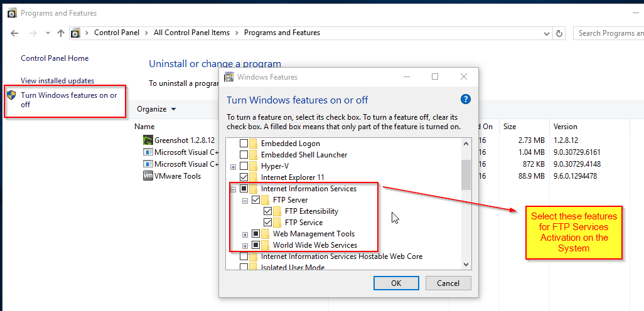Click the Windows Features help icon
Screen dimensions: 644x311
point(465,99)
